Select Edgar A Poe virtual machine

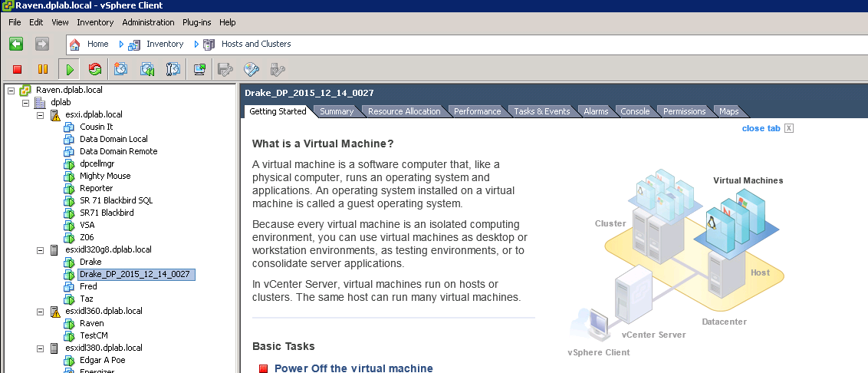103,360
